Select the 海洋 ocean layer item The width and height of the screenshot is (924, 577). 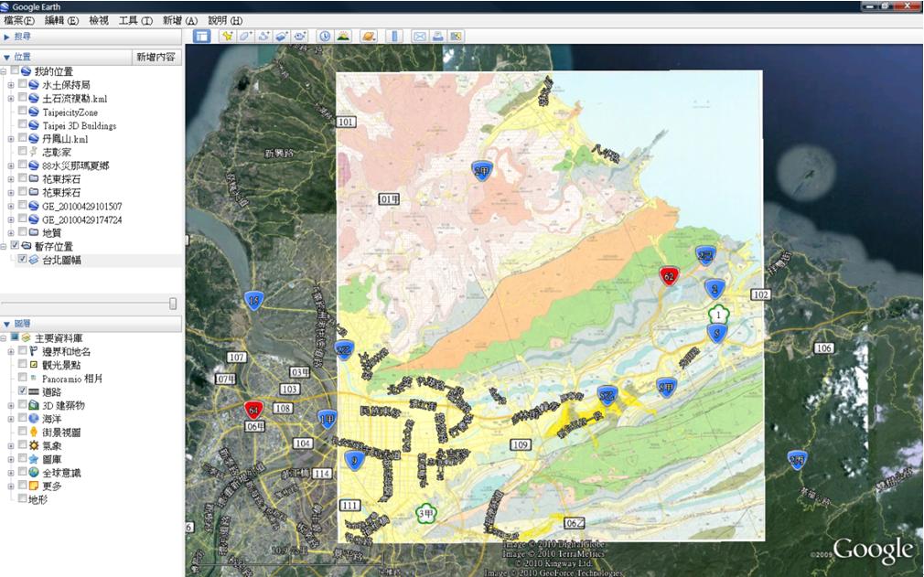coord(52,419)
